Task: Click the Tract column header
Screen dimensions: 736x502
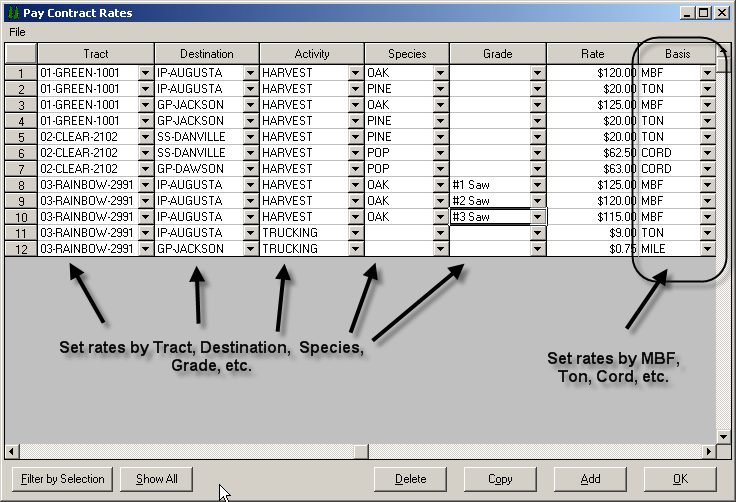Action: pos(96,54)
